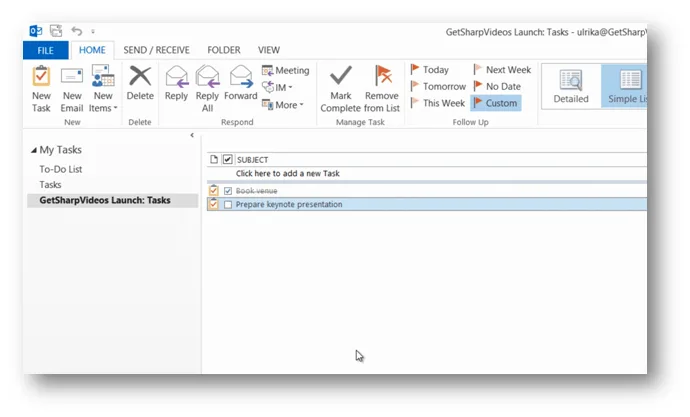Screen dimensions: 690x417
Task: Click Send/Receive All Folders quick icon
Action: click(x=56, y=31)
